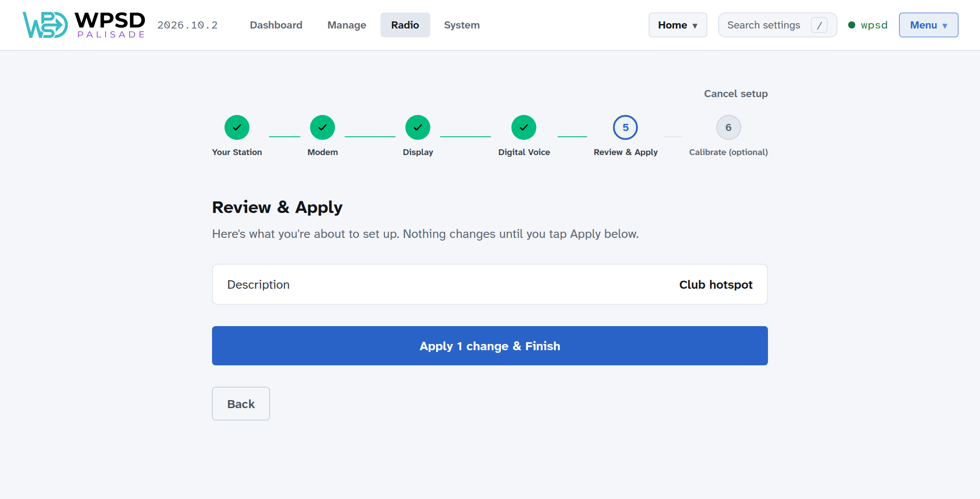Select step 5 Review & Apply circle
This screenshot has width=980, height=499.
(x=625, y=127)
